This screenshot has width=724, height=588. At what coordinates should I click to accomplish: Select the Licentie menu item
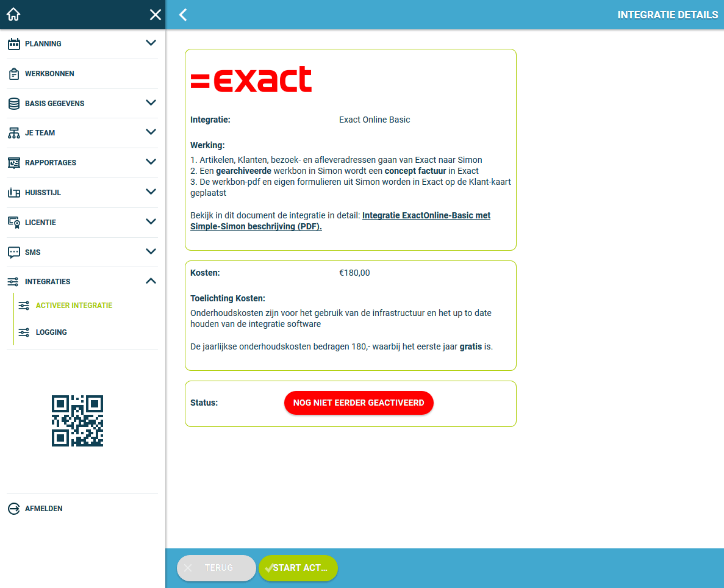pos(82,223)
